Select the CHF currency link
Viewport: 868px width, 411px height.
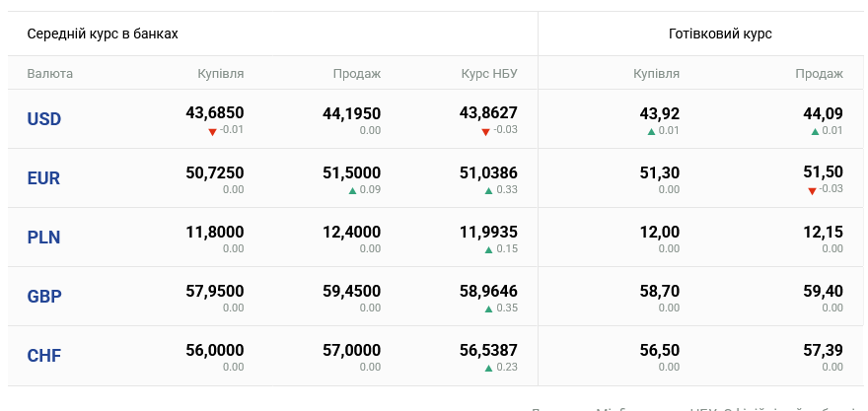pyautogui.click(x=44, y=356)
